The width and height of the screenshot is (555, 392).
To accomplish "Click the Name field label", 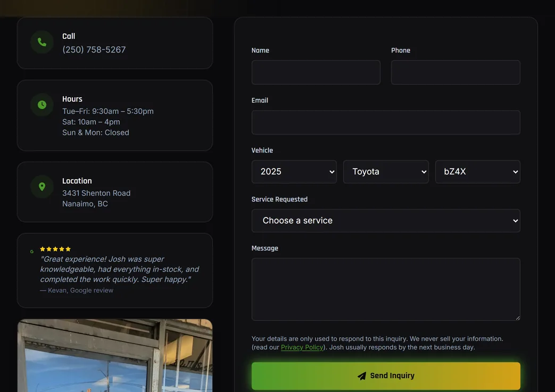I will pos(260,50).
